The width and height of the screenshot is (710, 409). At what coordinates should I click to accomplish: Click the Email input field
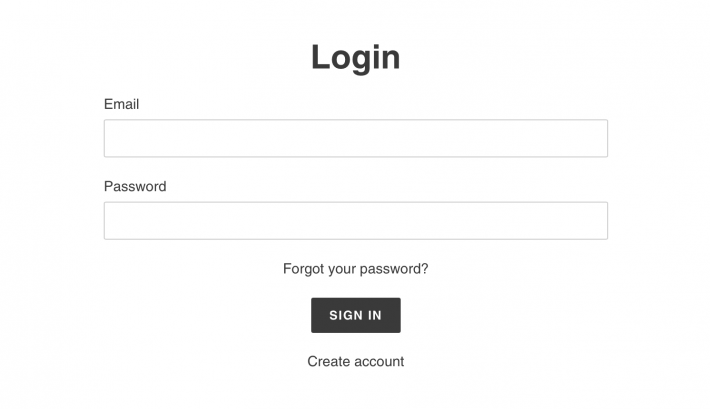click(355, 138)
